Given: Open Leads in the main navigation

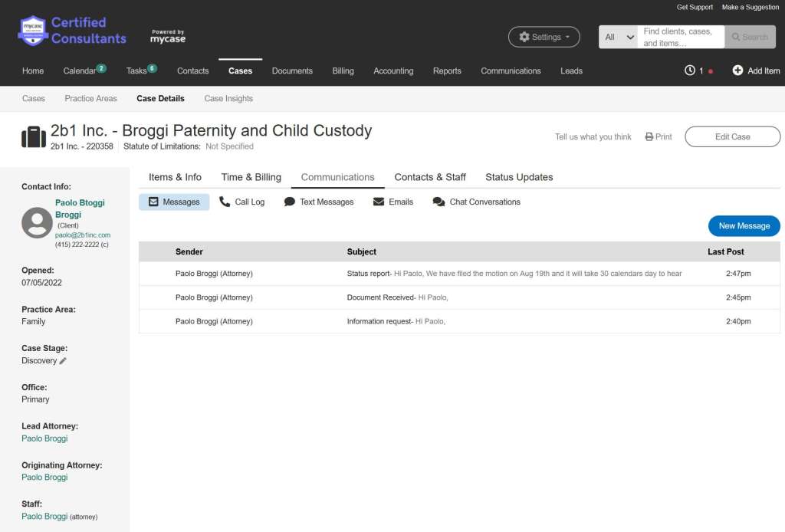Looking at the screenshot, I should [x=571, y=71].
